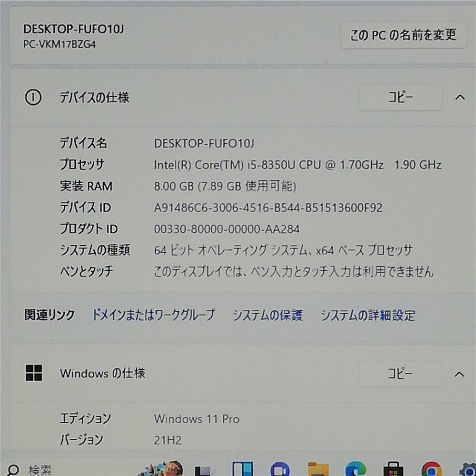Copy Windows specifications with コピー button
The height and width of the screenshot is (476, 476).
point(400,374)
